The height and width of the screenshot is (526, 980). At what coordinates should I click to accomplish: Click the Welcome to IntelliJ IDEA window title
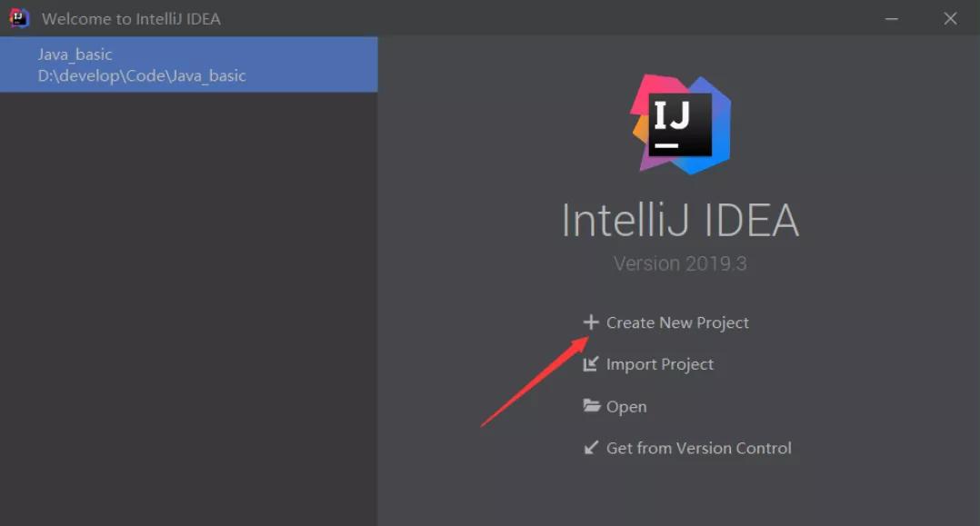pos(131,18)
